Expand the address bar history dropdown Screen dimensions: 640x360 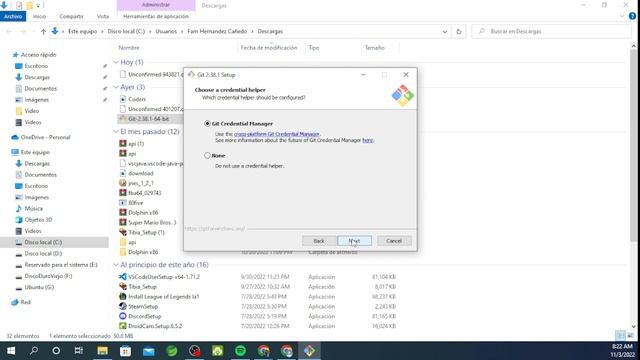coord(444,31)
